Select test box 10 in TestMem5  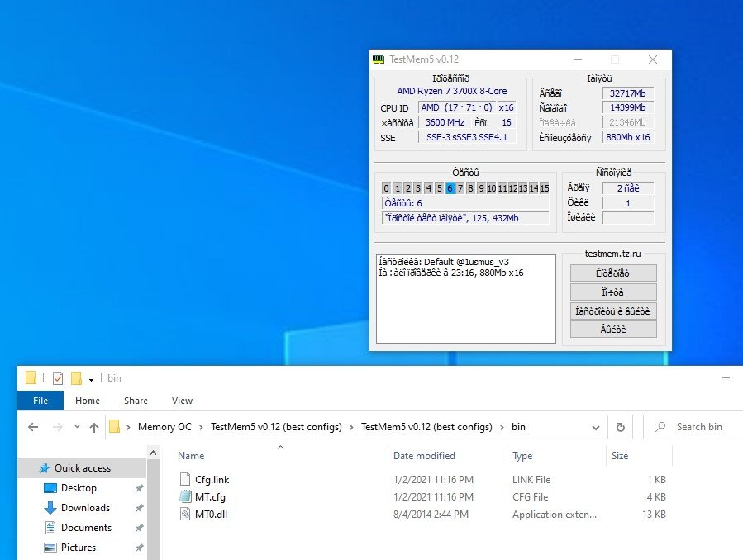click(492, 188)
